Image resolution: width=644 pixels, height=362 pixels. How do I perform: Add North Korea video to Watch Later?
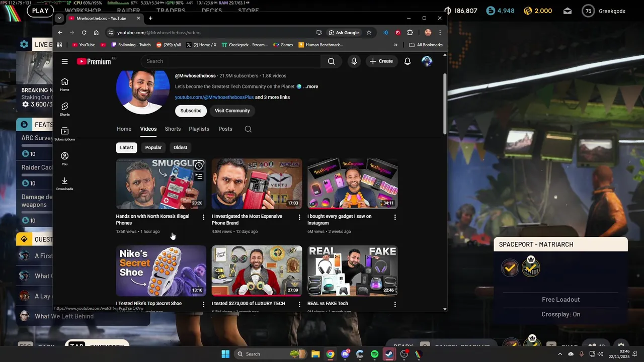coord(199,166)
